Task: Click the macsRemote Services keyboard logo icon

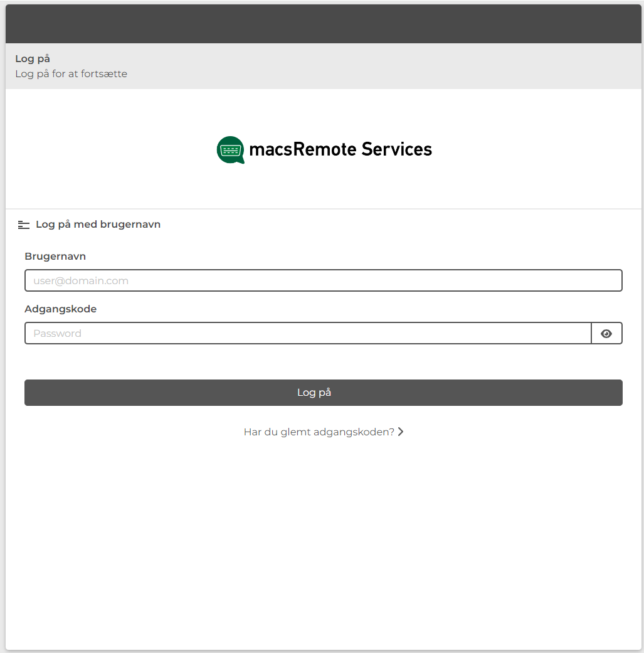Action: click(x=231, y=150)
